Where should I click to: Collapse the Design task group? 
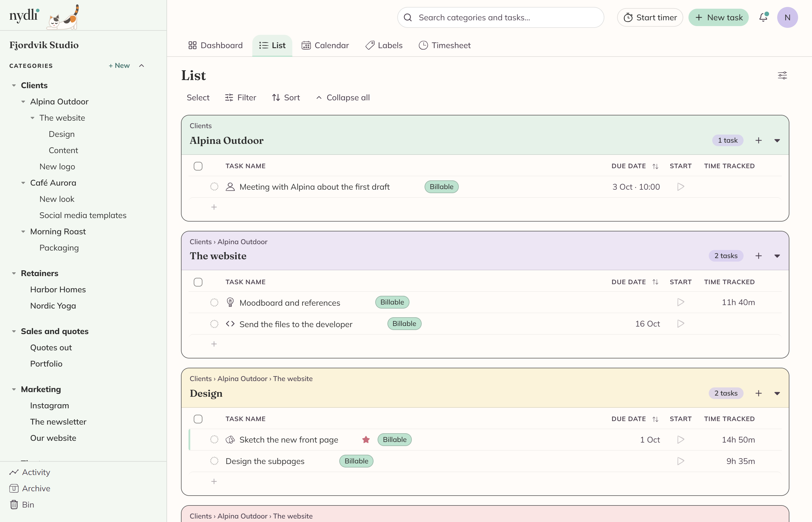777,394
